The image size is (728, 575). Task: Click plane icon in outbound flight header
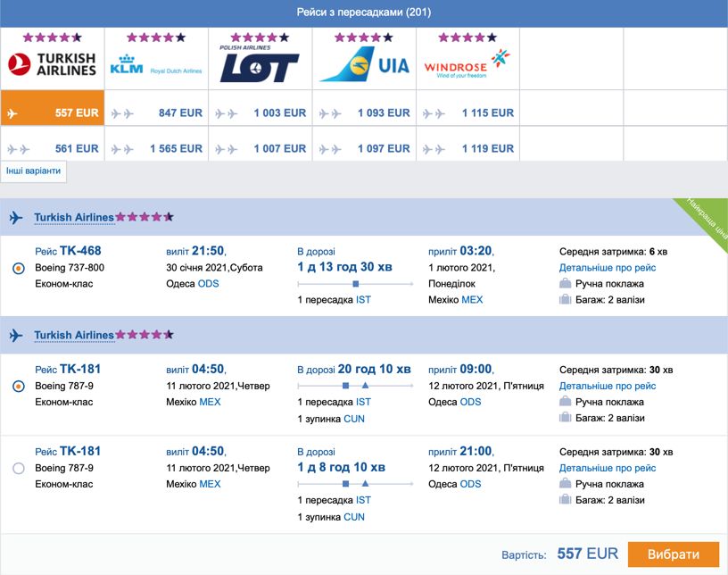(x=16, y=217)
